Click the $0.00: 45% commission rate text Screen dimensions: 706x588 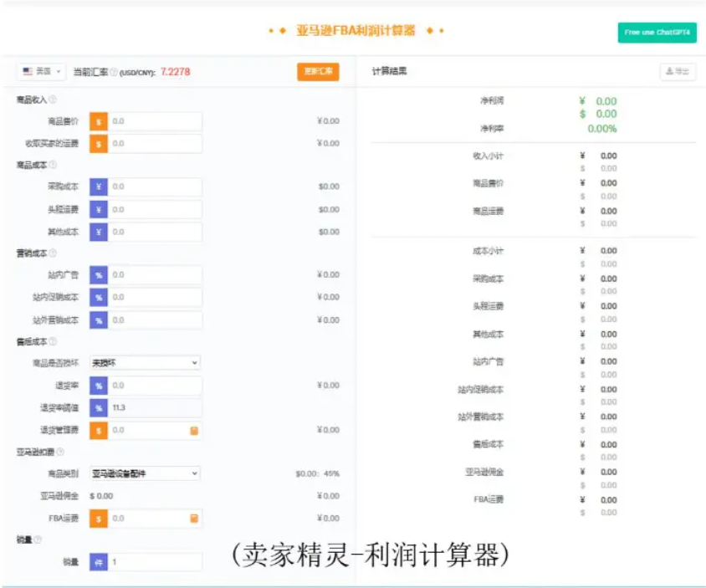tap(317, 473)
